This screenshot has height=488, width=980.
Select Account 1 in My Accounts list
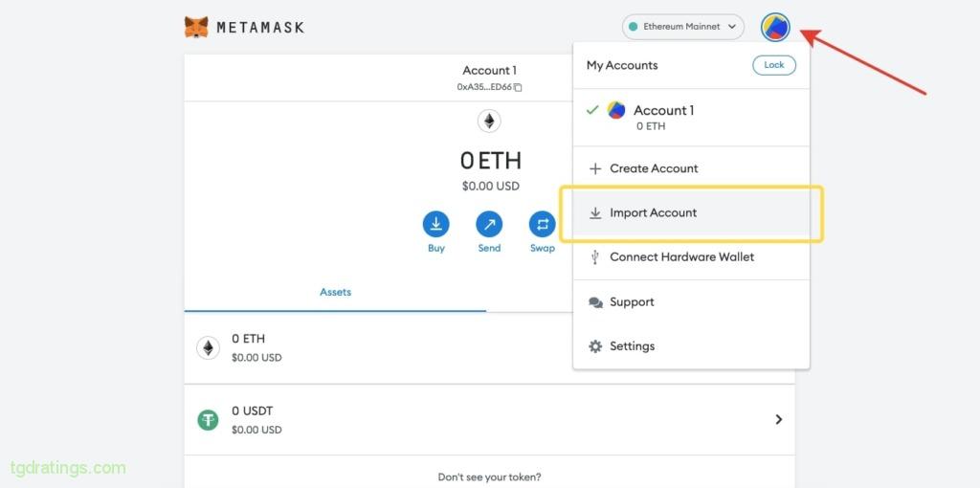point(691,118)
